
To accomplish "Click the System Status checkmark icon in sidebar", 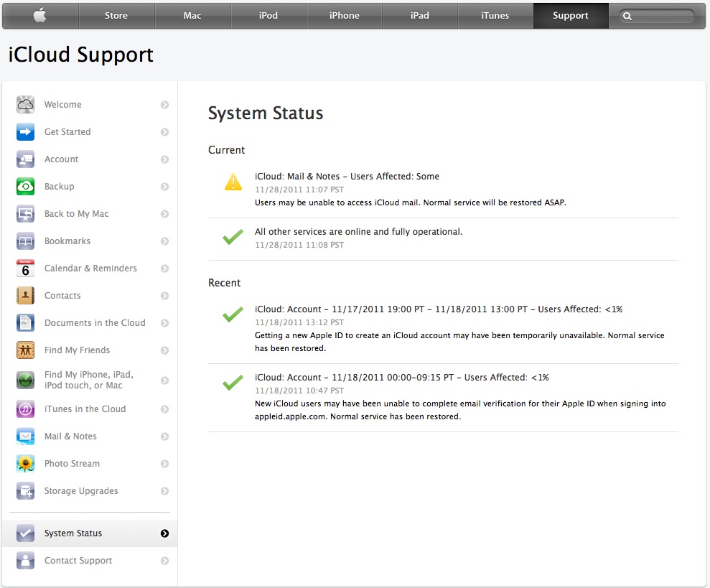I will click(x=25, y=533).
